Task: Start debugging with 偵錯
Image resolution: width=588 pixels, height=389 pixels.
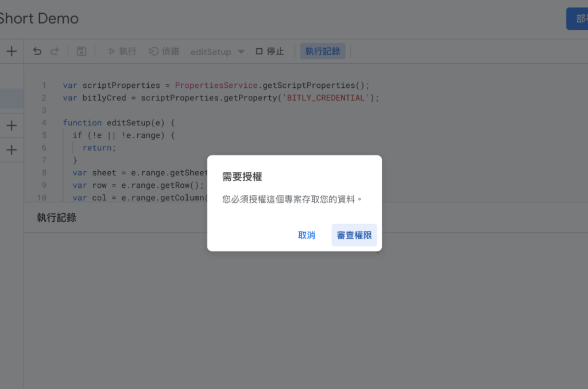Action: click(164, 51)
